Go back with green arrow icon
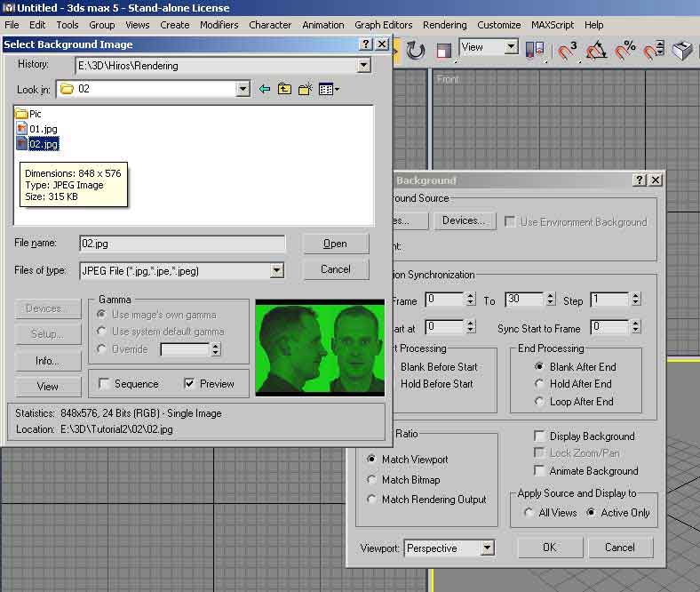This screenshot has width=700, height=592. pyautogui.click(x=265, y=89)
